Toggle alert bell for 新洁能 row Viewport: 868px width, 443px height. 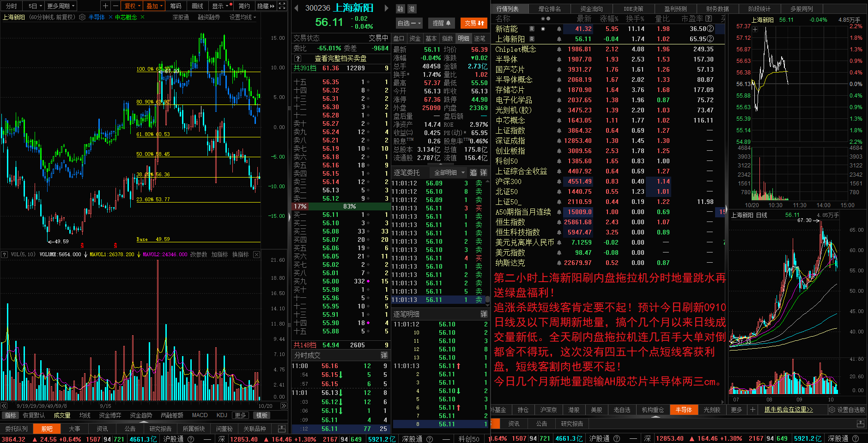coord(559,29)
